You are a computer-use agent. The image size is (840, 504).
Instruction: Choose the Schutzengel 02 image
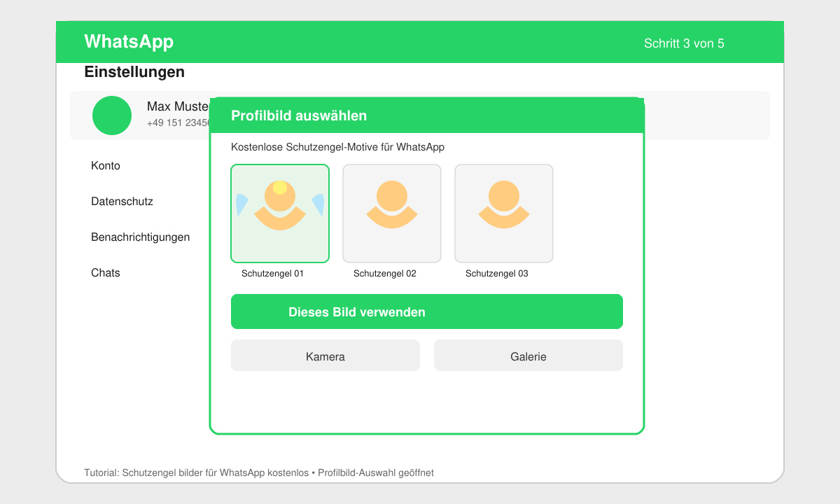(x=392, y=213)
